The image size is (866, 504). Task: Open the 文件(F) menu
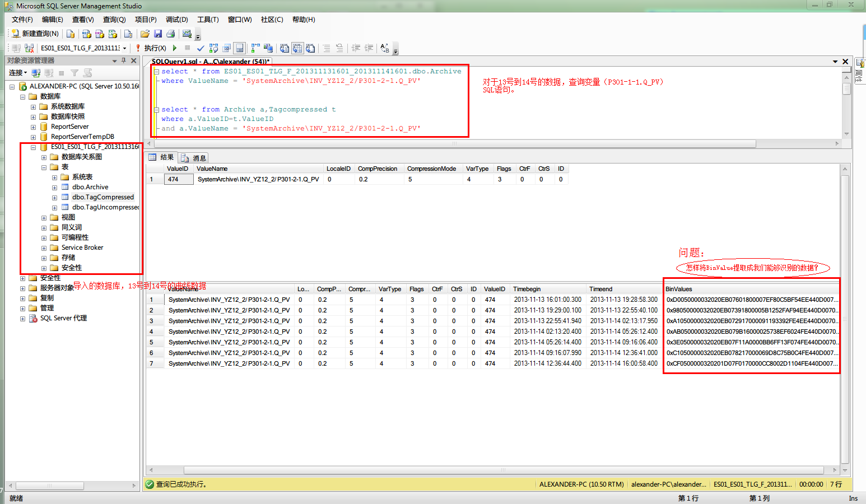tap(22, 20)
